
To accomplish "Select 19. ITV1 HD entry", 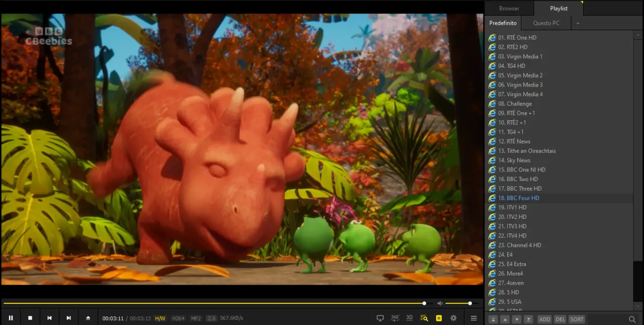I will pos(559,207).
